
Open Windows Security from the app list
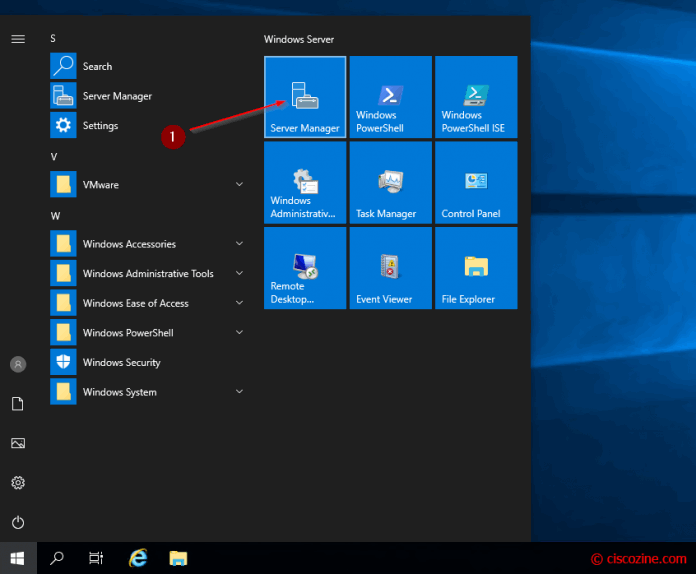coord(121,363)
